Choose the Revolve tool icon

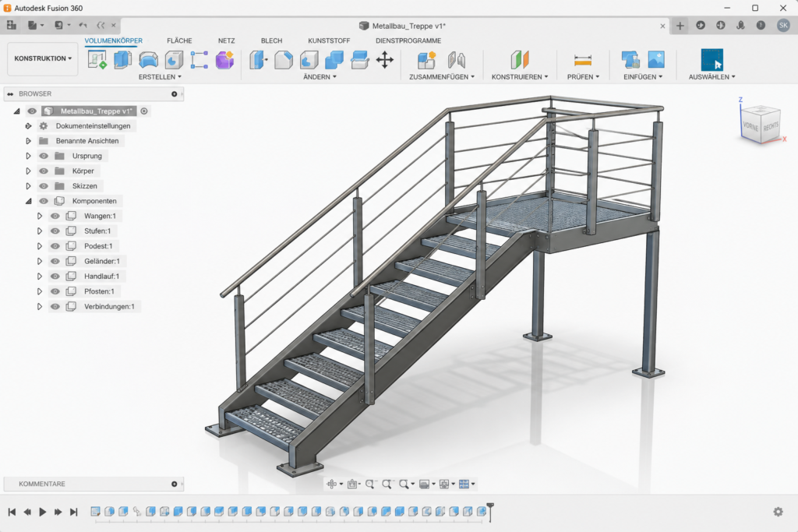coord(148,60)
